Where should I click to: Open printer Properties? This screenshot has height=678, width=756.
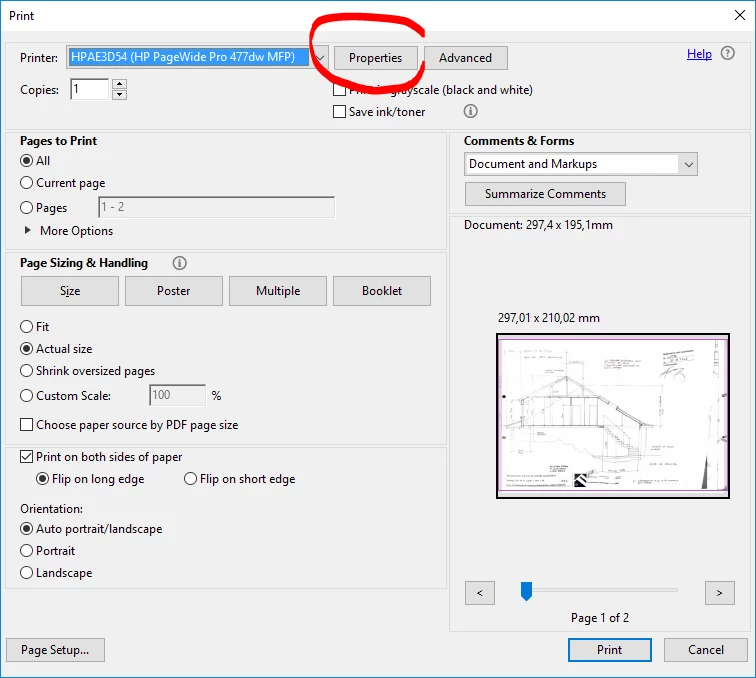(x=375, y=58)
